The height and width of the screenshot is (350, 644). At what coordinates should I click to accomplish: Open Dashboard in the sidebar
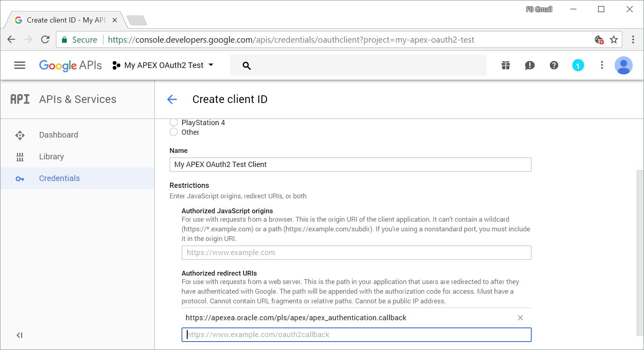point(77,135)
